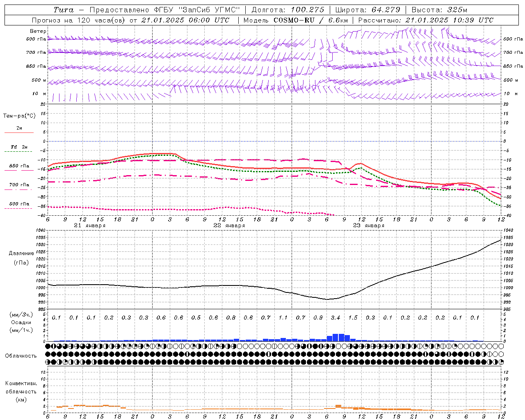The image size is (525, 420).
Task: Select the "Высота: 325м" elevation text
Action: [439, 10]
